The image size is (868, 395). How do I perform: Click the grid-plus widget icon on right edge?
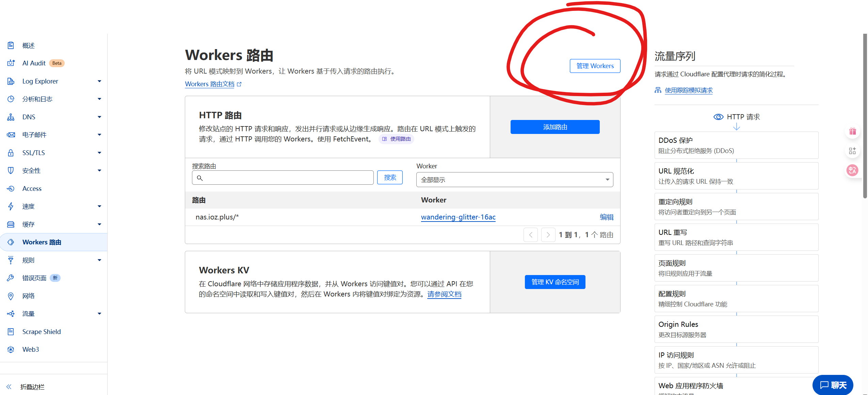click(x=852, y=151)
